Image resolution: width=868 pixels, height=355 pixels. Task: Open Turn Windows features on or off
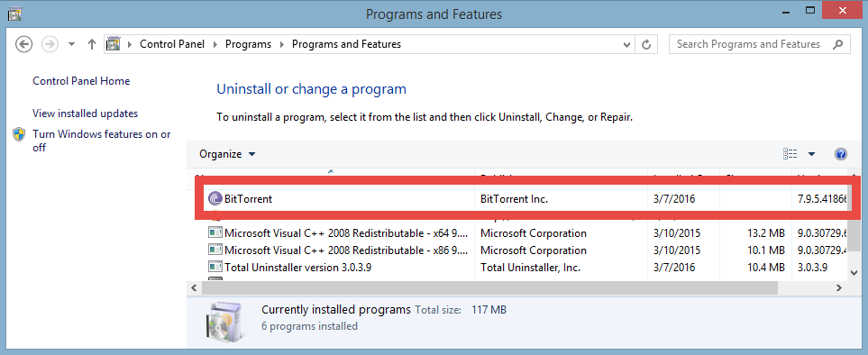102,141
